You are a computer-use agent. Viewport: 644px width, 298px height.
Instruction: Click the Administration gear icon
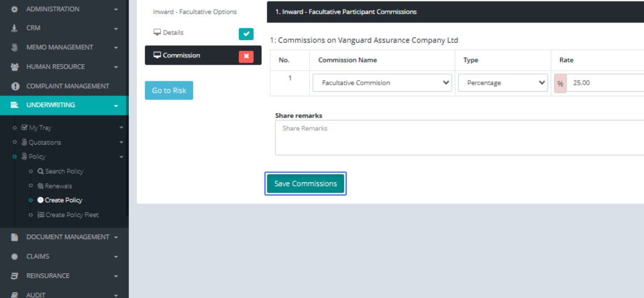(14, 9)
